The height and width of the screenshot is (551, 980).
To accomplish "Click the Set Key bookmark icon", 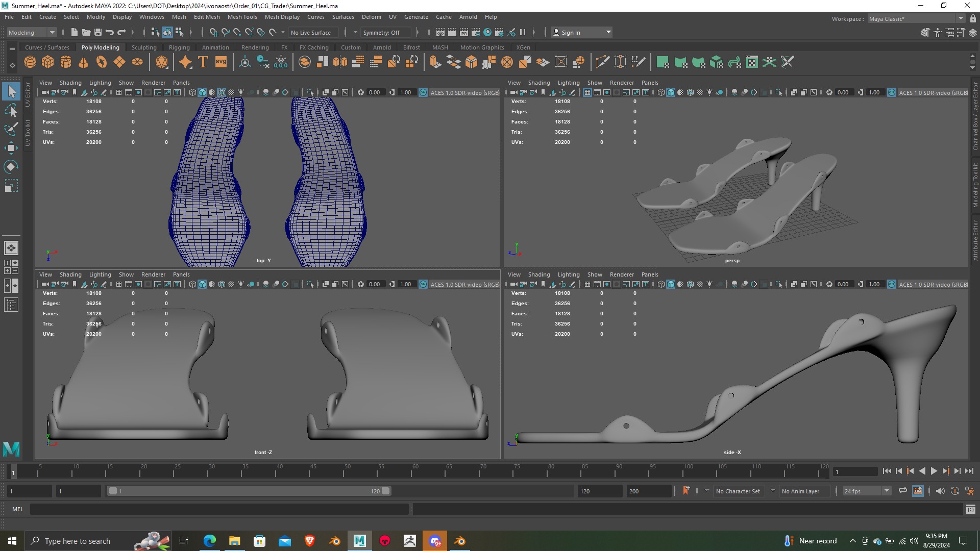I will [x=686, y=490].
